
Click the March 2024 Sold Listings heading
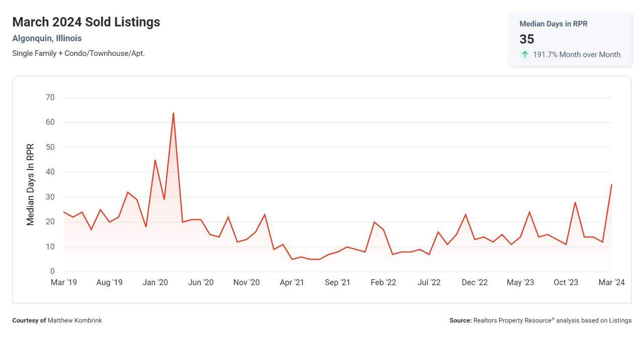86,22
